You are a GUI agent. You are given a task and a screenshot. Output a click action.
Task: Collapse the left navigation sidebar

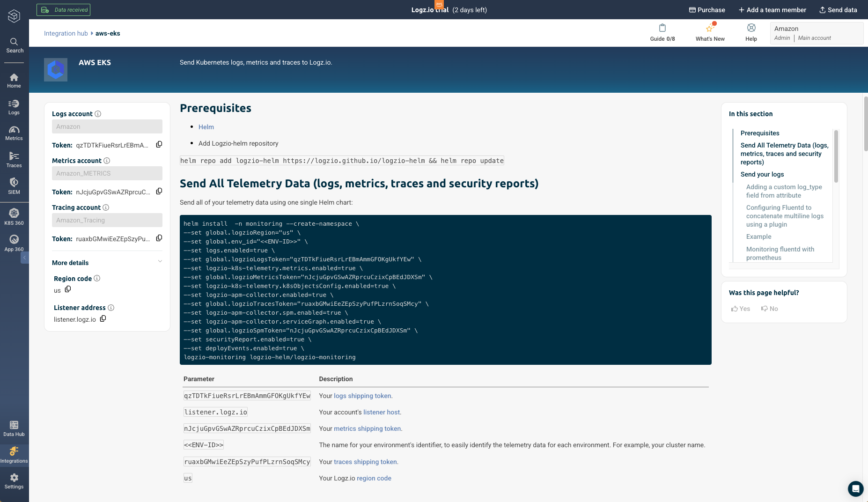(x=24, y=258)
